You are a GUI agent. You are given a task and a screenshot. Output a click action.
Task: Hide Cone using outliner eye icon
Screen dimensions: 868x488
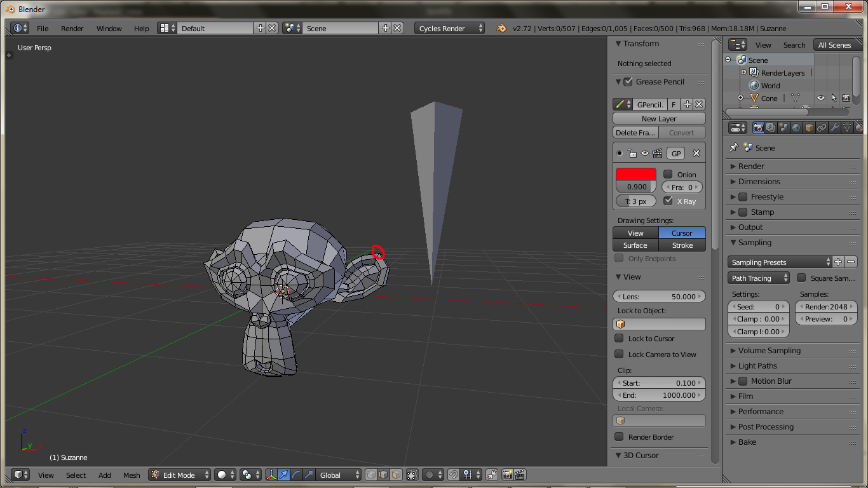pyautogui.click(x=820, y=98)
